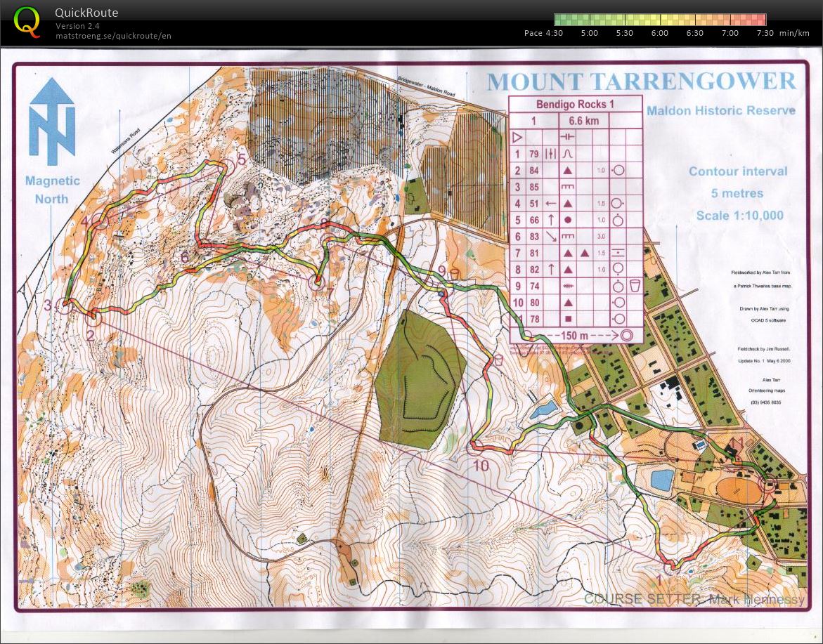Select control circle 7 on the route

(x=318, y=283)
